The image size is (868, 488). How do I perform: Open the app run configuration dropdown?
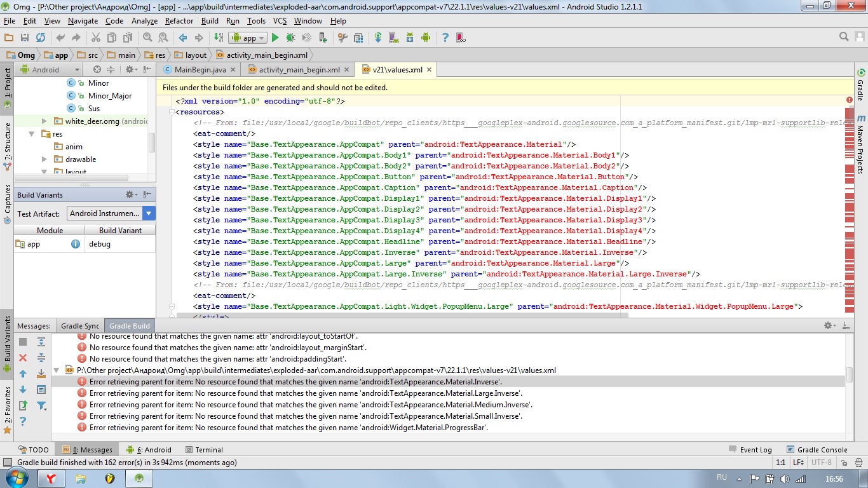pos(248,37)
